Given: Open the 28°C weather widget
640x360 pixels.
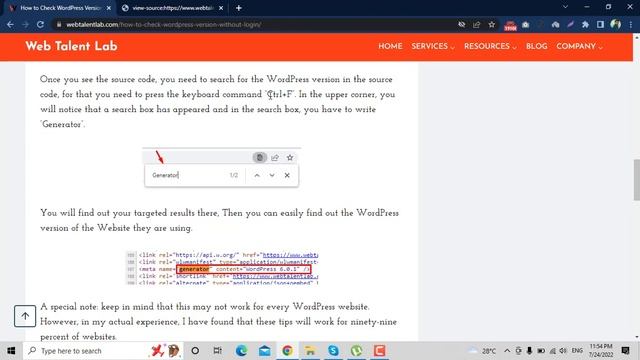Looking at the screenshot, I should click(482, 351).
